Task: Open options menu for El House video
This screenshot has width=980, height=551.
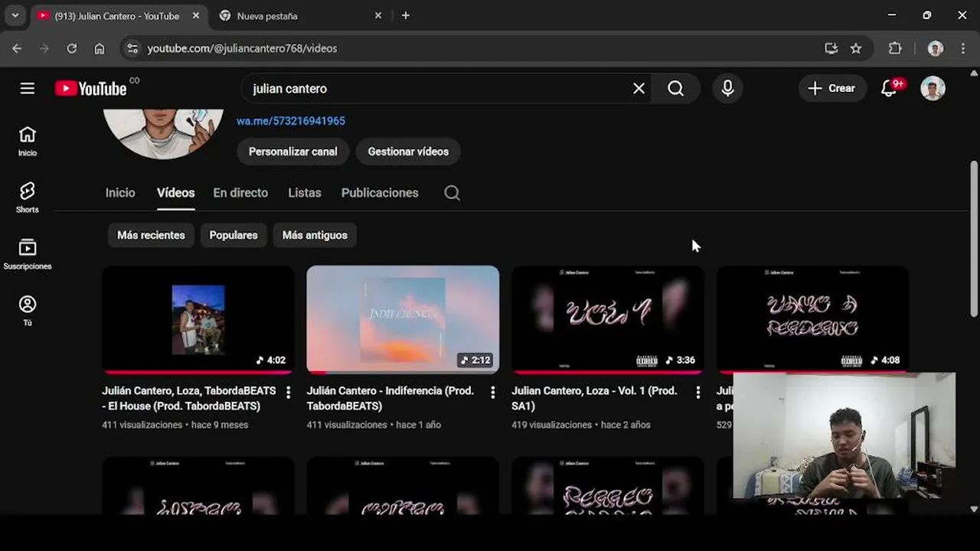Action: click(x=288, y=393)
